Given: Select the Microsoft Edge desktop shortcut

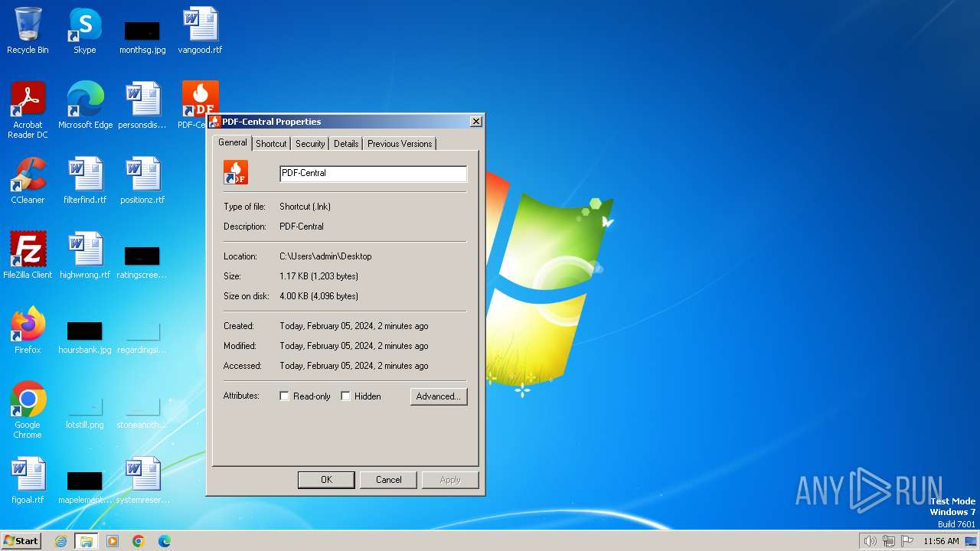Looking at the screenshot, I should click(x=85, y=106).
